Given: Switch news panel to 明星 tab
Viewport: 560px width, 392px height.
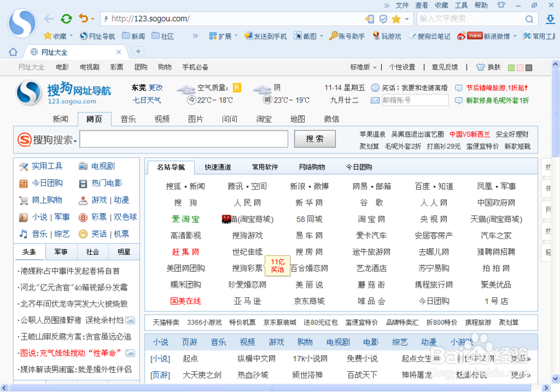Looking at the screenshot, I should (x=124, y=251).
